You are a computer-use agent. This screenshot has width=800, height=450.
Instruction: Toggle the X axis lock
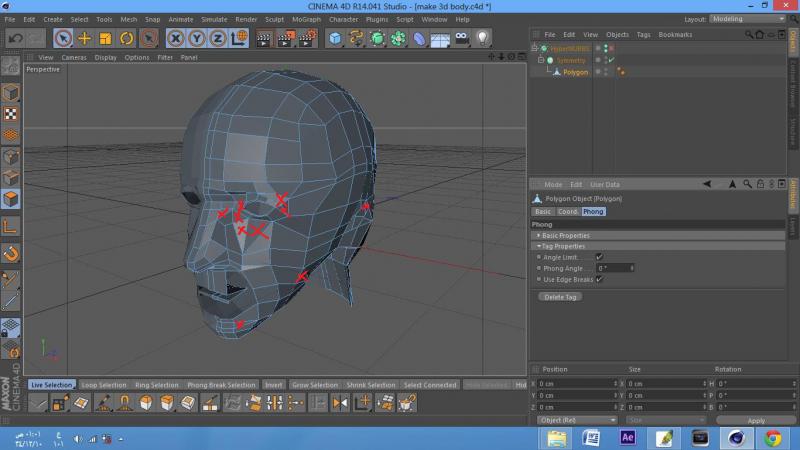click(x=176, y=38)
